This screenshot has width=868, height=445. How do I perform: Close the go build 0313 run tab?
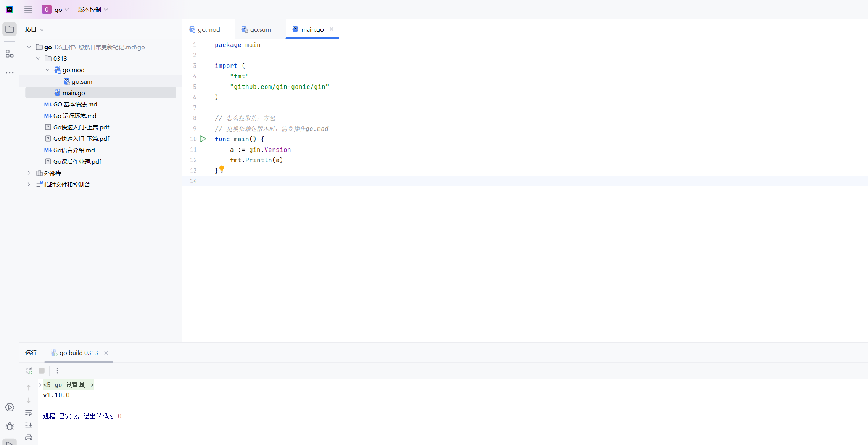[x=106, y=353]
